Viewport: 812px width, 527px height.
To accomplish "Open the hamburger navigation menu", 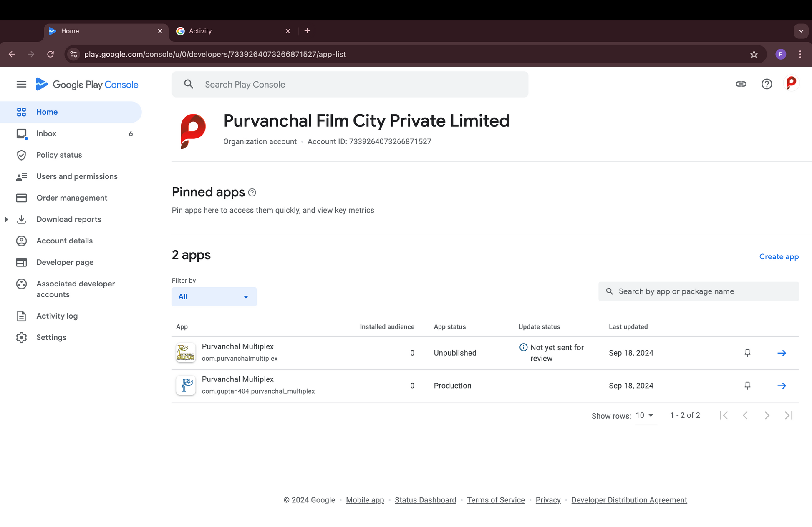I will pyautogui.click(x=21, y=85).
